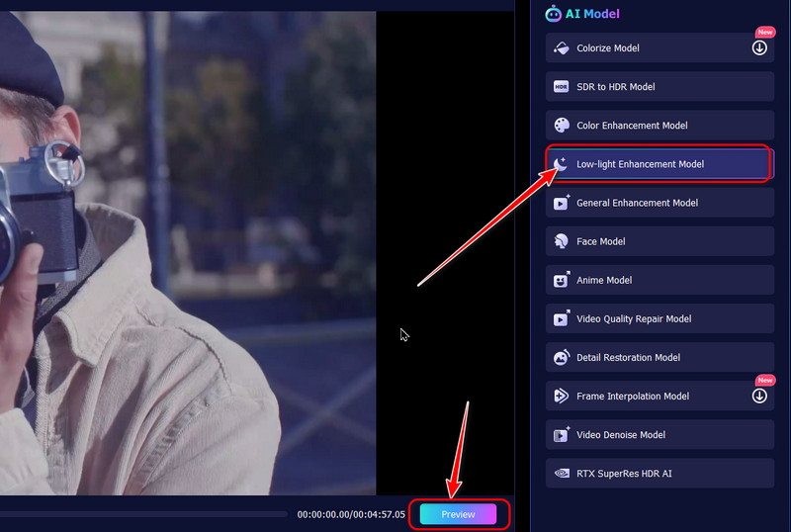Download the Frame Interpolation Model
791x532 pixels.
759,396
